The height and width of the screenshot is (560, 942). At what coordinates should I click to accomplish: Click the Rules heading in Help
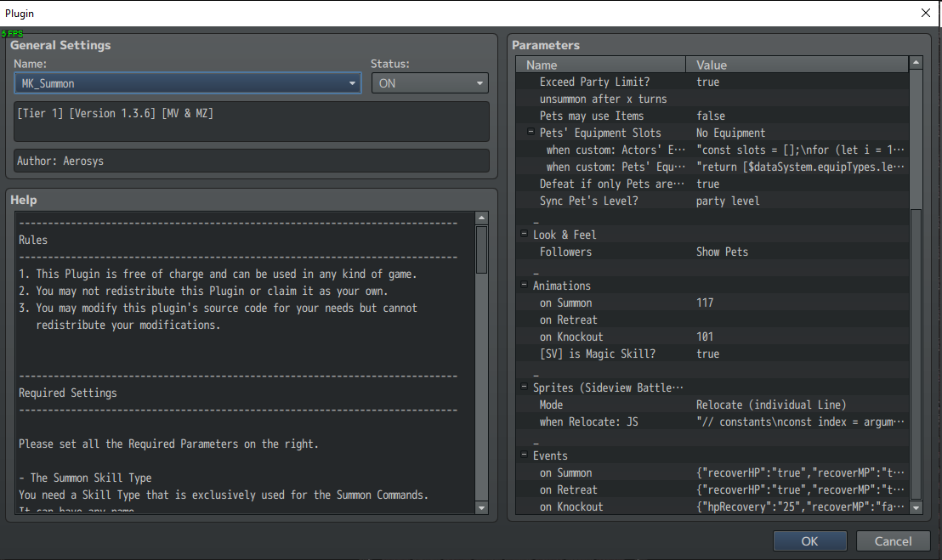[33, 240]
